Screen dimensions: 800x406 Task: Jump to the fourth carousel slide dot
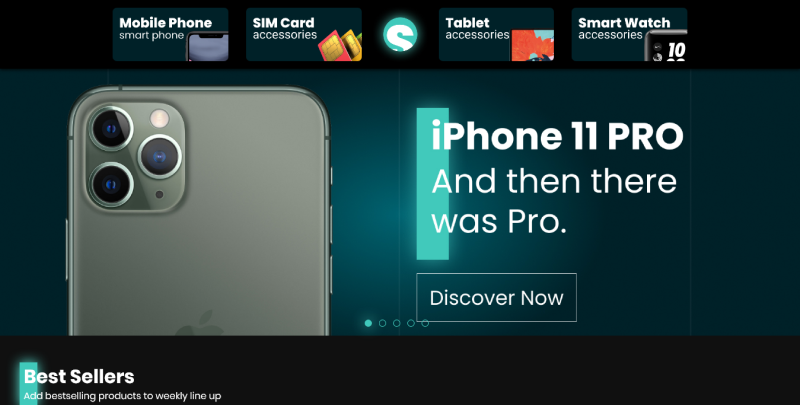point(411,323)
